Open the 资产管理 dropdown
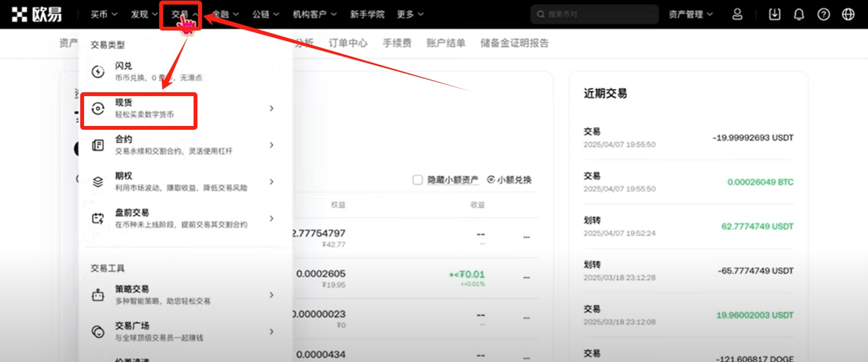Screen dimensions: 868x362 point(691,14)
